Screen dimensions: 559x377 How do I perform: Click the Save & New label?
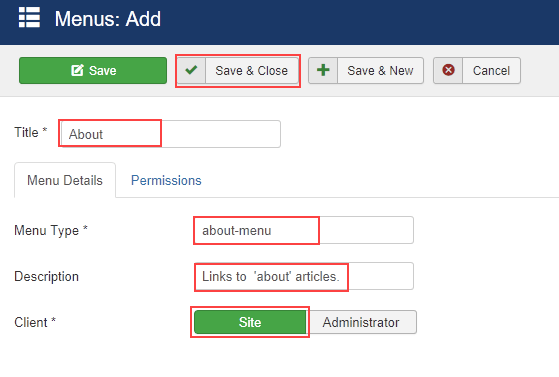point(380,71)
